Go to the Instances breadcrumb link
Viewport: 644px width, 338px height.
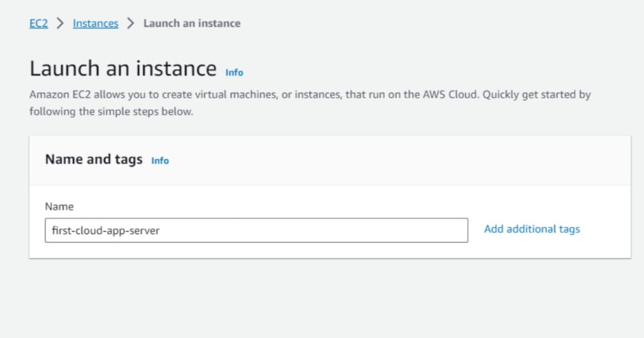[x=96, y=23]
